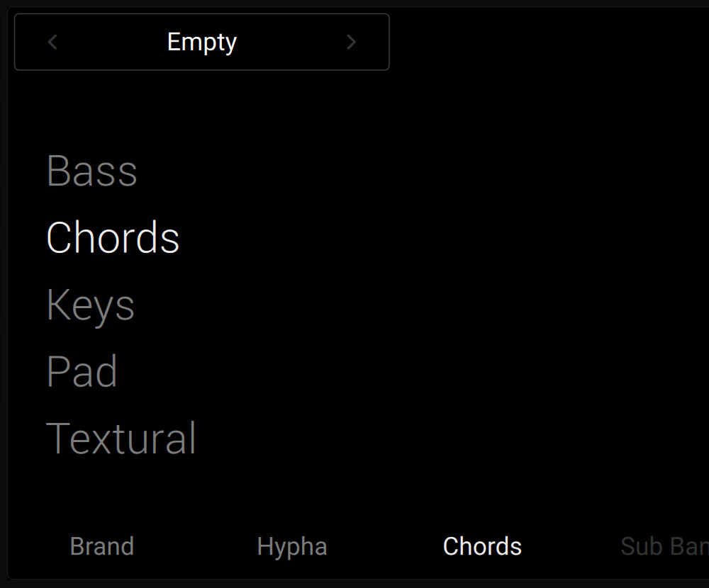This screenshot has height=588, width=709.
Task: Select the Textural category
Action: (121, 438)
